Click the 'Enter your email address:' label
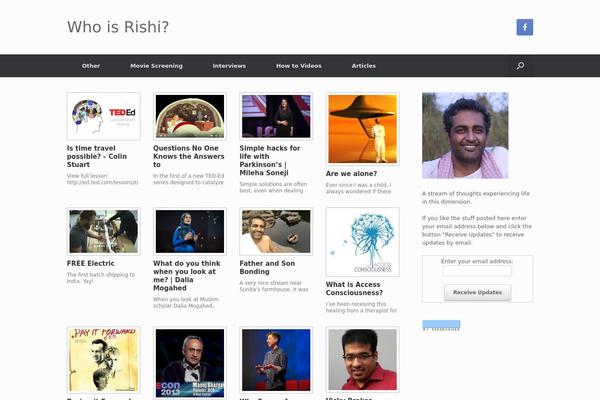Screen dimensions: 600x400 tap(477, 261)
